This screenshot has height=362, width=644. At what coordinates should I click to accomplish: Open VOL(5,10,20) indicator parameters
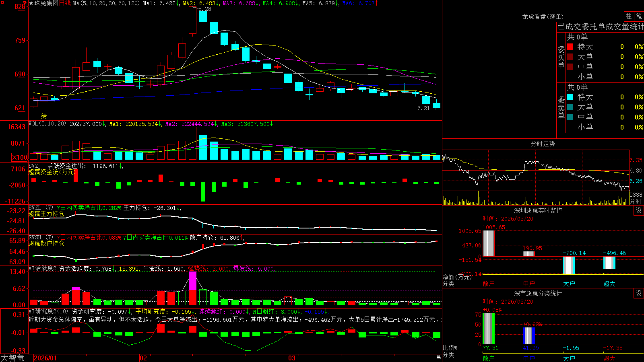pos(47,124)
